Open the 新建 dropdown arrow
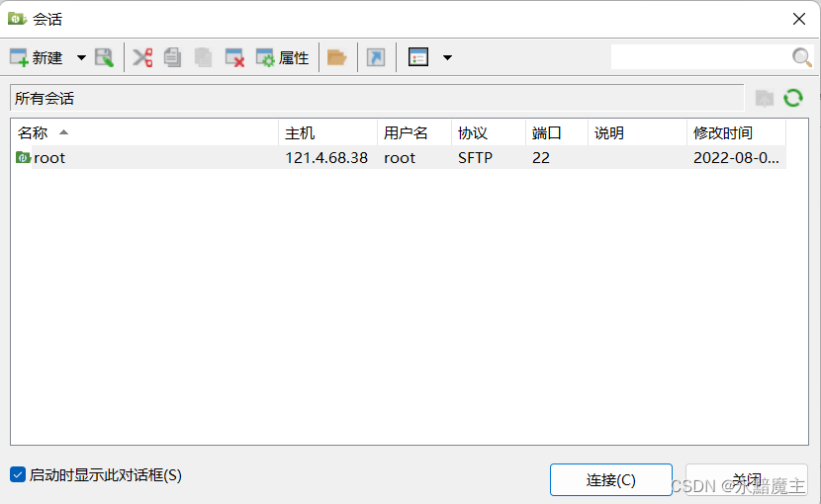Image resolution: width=821 pixels, height=504 pixels. (81, 57)
